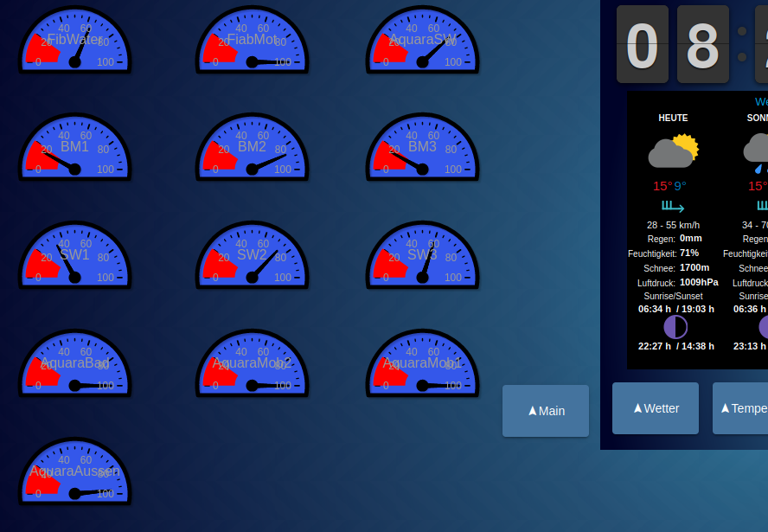This screenshot has width=768, height=532.
Task: Open the Wetter navigation button
Action: point(656,408)
